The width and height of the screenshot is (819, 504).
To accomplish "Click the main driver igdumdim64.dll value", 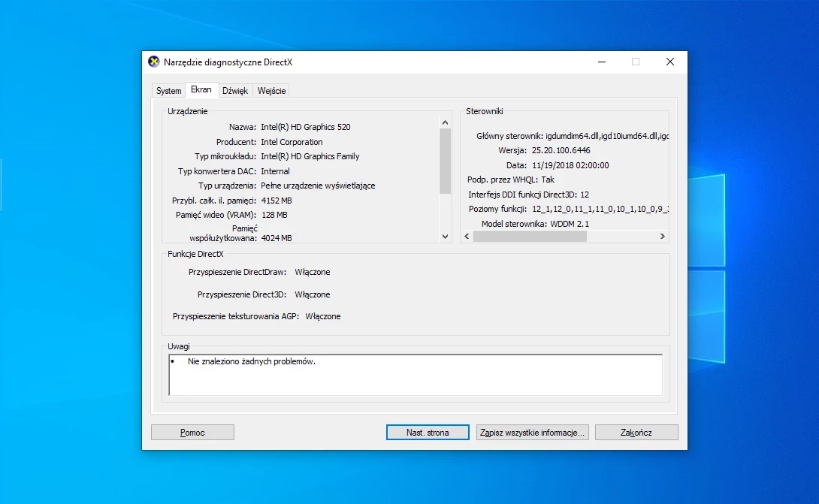I will tap(607, 136).
